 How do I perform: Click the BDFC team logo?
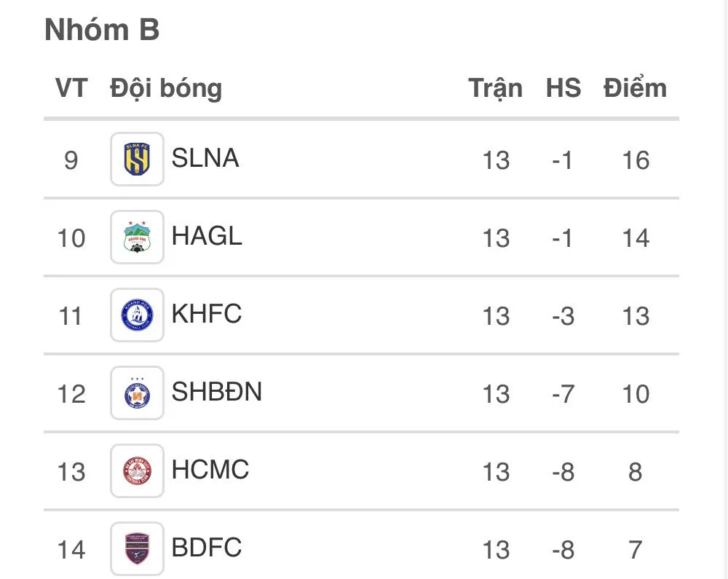(x=137, y=548)
